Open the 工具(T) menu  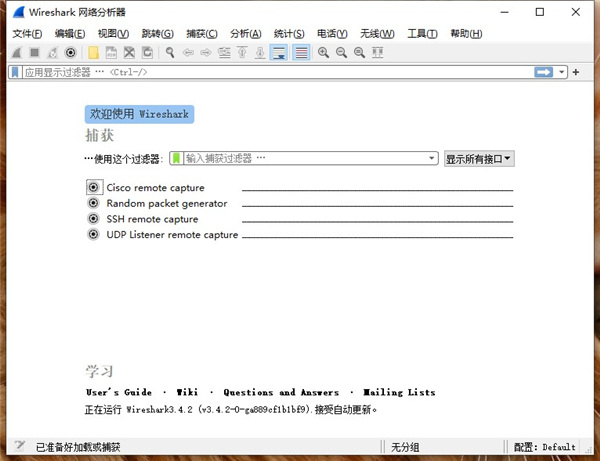(422, 34)
